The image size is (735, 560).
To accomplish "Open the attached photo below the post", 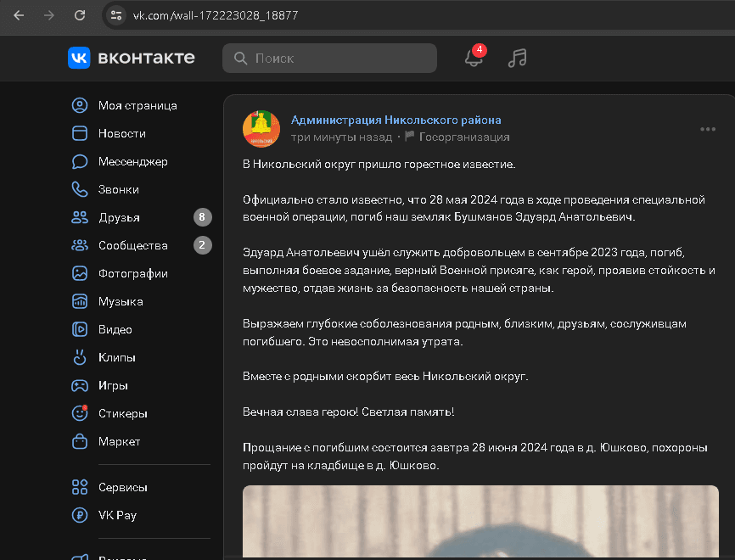I will [x=480, y=522].
